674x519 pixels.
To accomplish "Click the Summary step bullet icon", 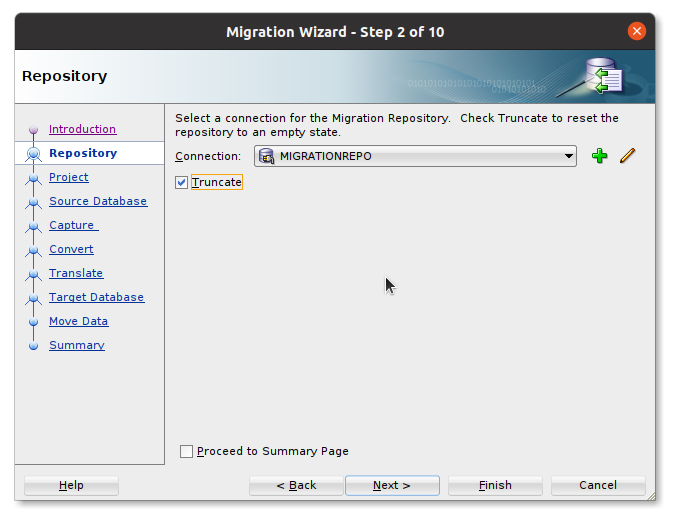I will point(34,346).
